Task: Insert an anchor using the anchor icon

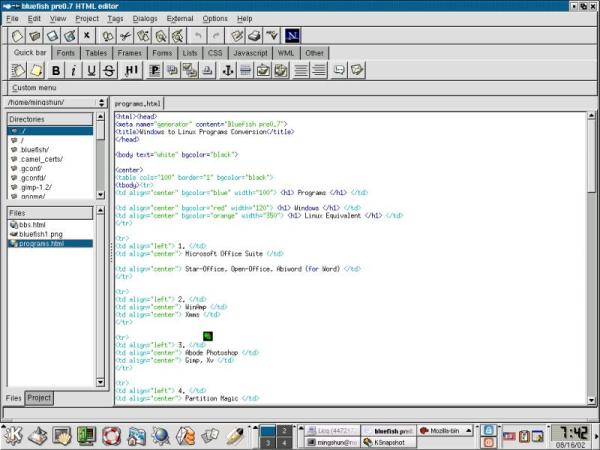Action: point(228,70)
